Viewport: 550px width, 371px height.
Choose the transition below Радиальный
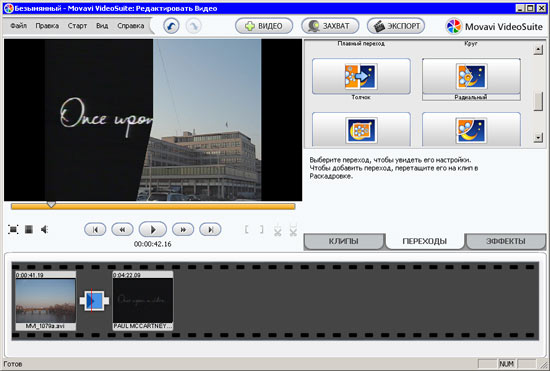[471, 130]
